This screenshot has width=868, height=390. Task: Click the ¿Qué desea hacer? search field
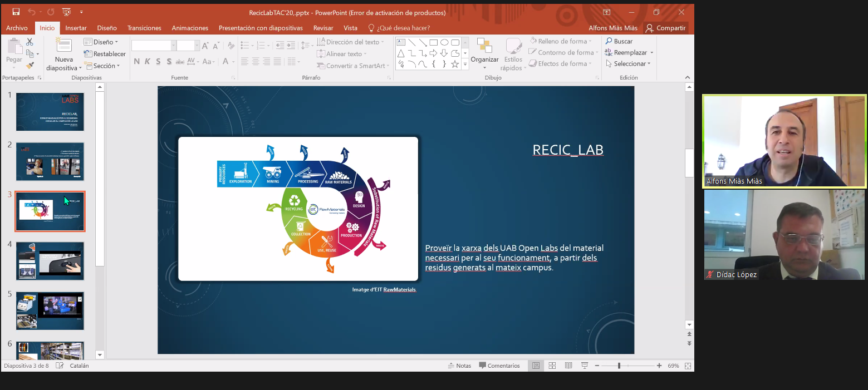coord(399,28)
